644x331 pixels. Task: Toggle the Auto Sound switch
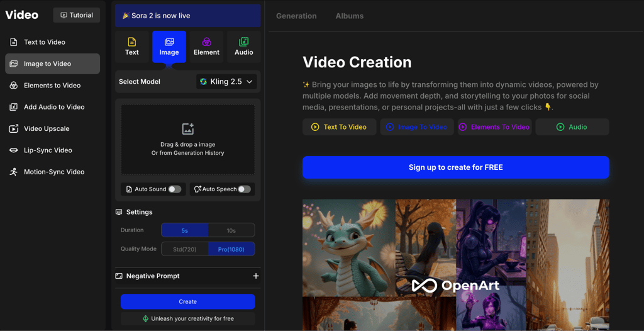pos(175,189)
